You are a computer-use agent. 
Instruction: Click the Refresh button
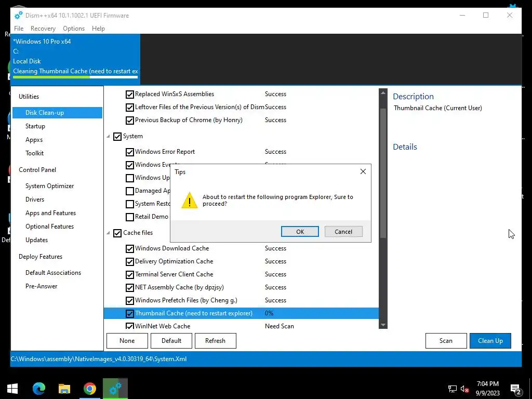216,341
